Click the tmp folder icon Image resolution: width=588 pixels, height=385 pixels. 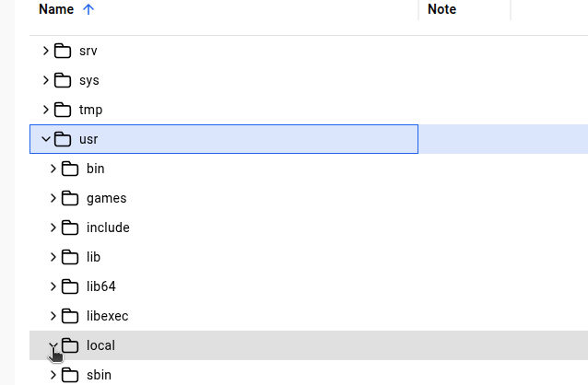[x=63, y=110]
